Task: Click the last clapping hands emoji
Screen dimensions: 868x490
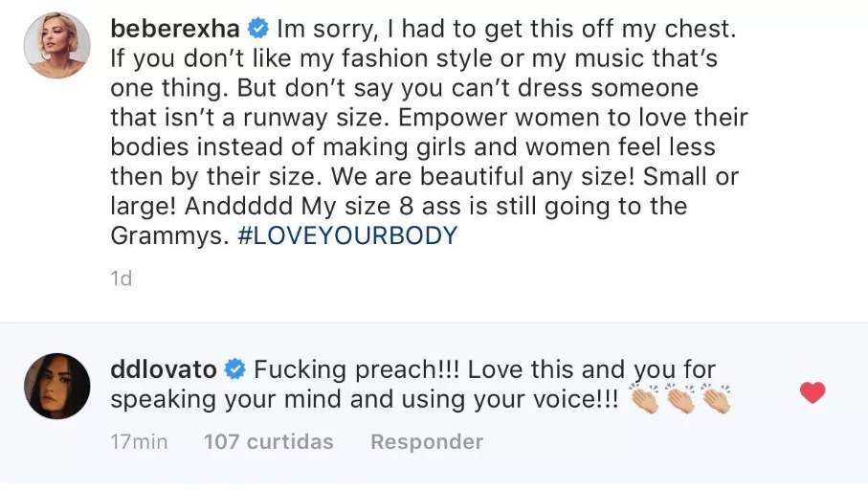Action: pyautogui.click(x=714, y=399)
